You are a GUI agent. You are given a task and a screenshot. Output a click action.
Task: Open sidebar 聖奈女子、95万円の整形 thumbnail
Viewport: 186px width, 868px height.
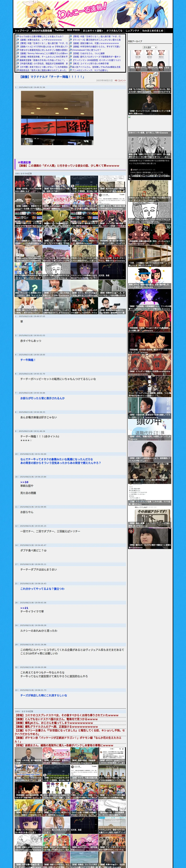[149, 538]
